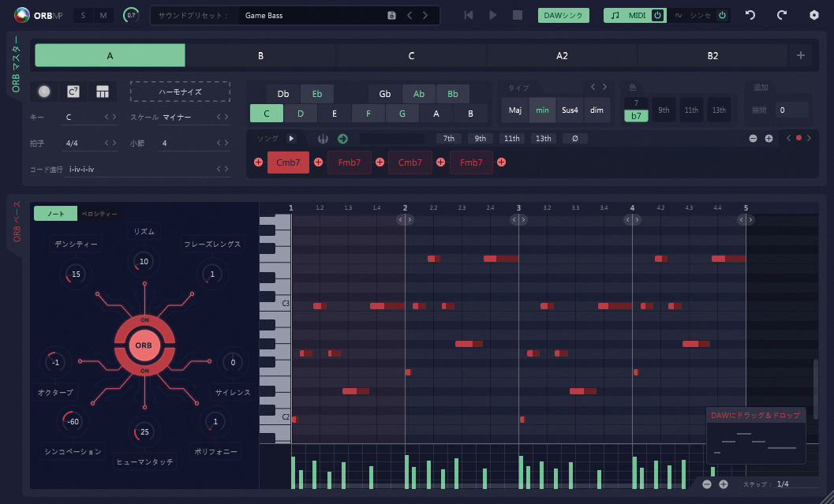Open the C7 chord view icon

73,91
